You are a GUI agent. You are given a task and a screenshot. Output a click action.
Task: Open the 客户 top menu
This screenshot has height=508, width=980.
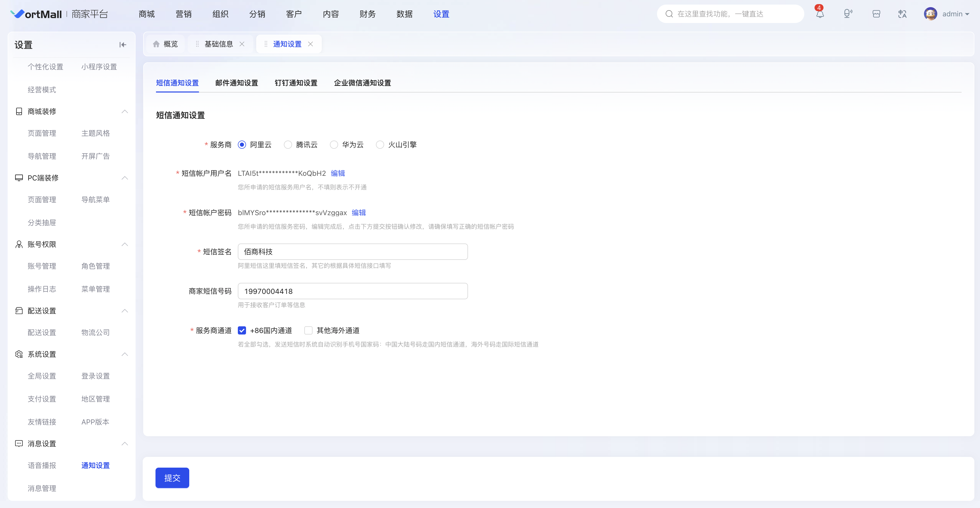click(294, 14)
